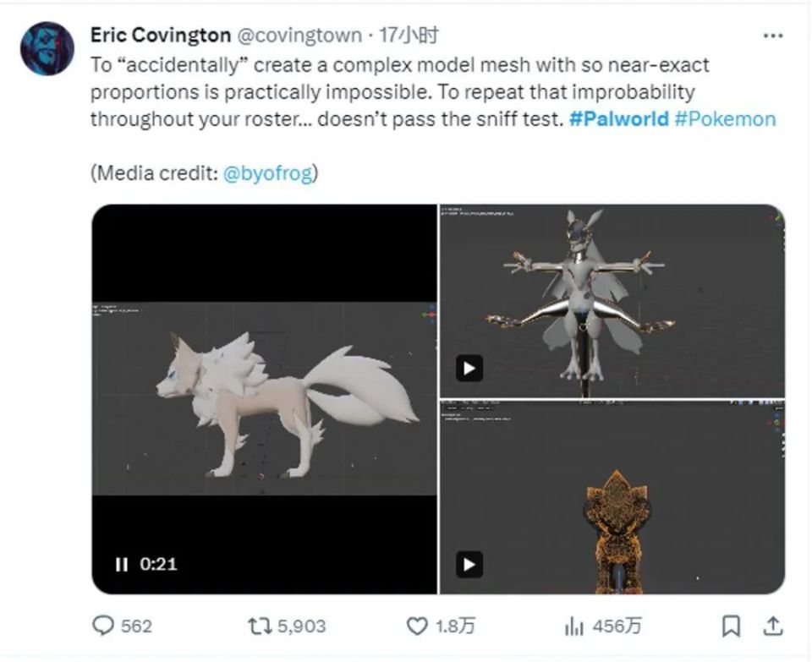Click the reply comment icon
The height and width of the screenshot is (662, 812).
pos(103,626)
